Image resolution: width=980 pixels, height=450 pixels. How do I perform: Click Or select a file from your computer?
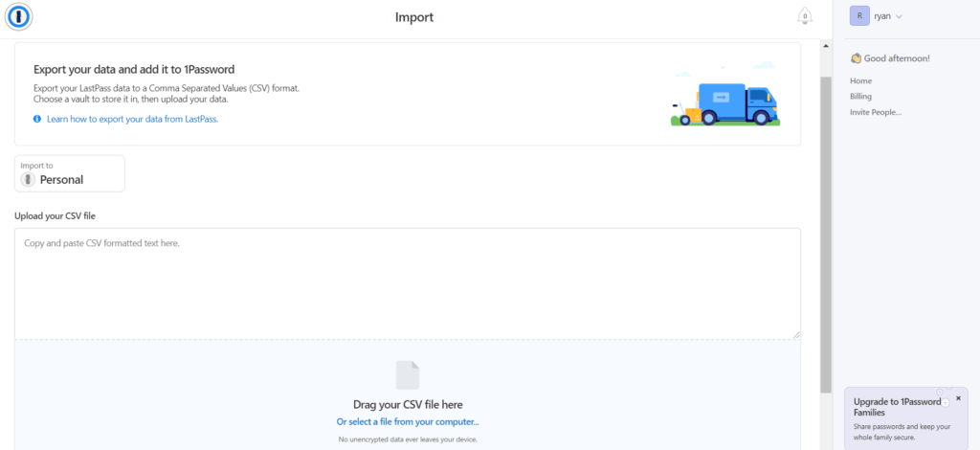pyautogui.click(x=408, y=422)
